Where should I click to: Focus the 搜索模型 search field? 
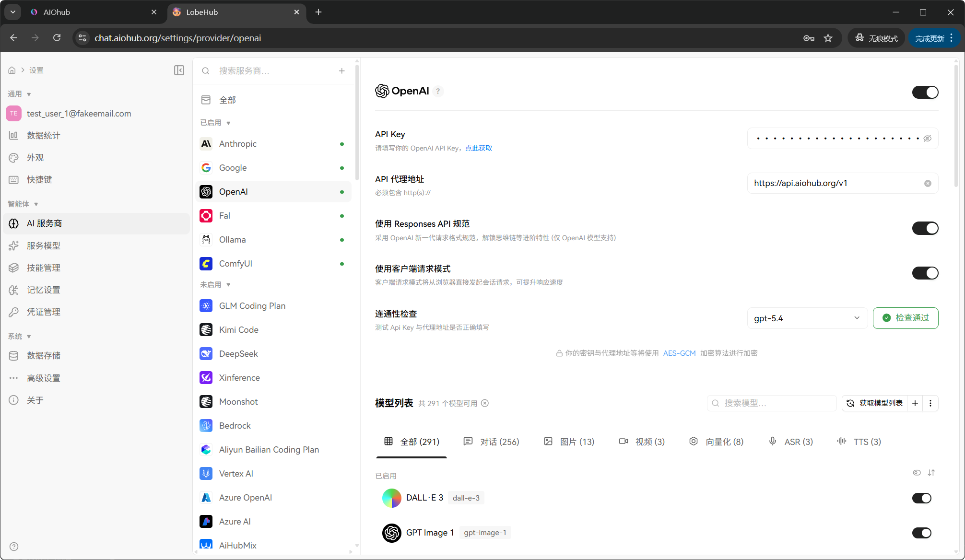click(772, 403)
